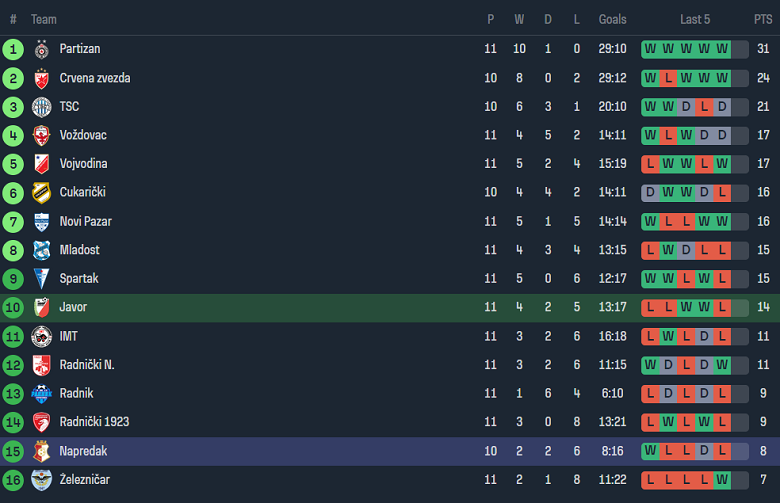
Task: Click the Partizan club crest icon
Action: [41, 49]
